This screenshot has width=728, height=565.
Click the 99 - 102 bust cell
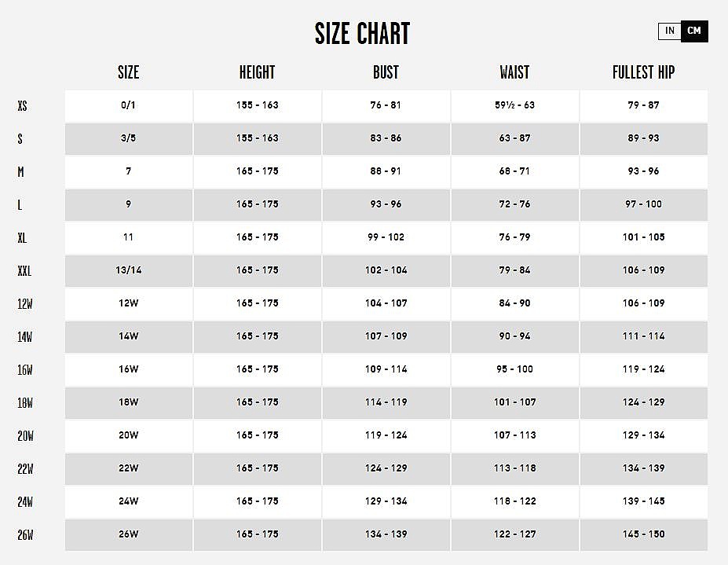pos(386,237)
